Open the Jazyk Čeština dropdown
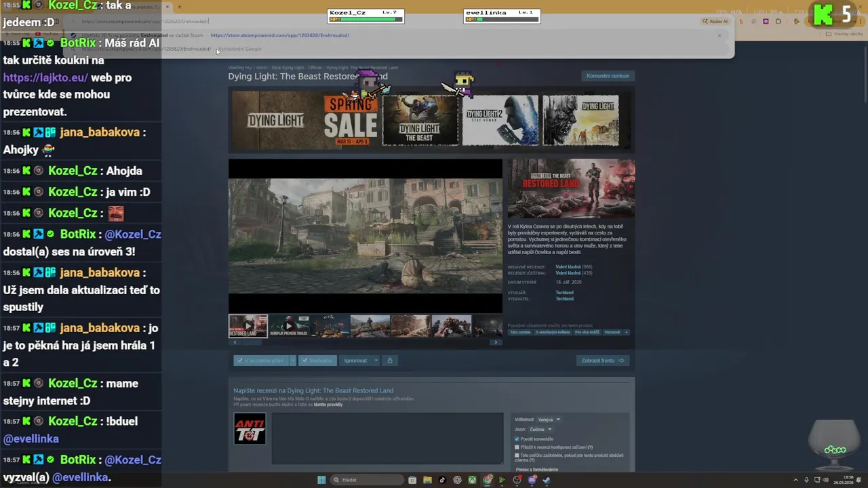The image size is (868, 488). [x=540, y=429]
